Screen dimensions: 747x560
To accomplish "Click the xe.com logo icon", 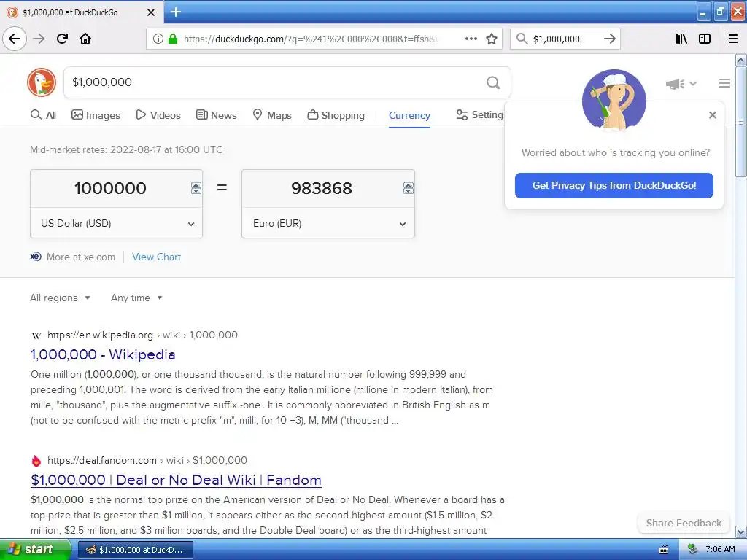I will 36,257.
